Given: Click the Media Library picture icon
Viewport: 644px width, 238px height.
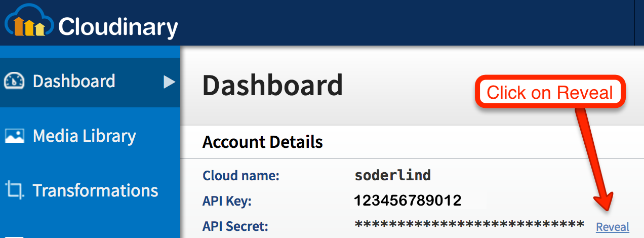Looking at the screenshot, I should point(14,136).
